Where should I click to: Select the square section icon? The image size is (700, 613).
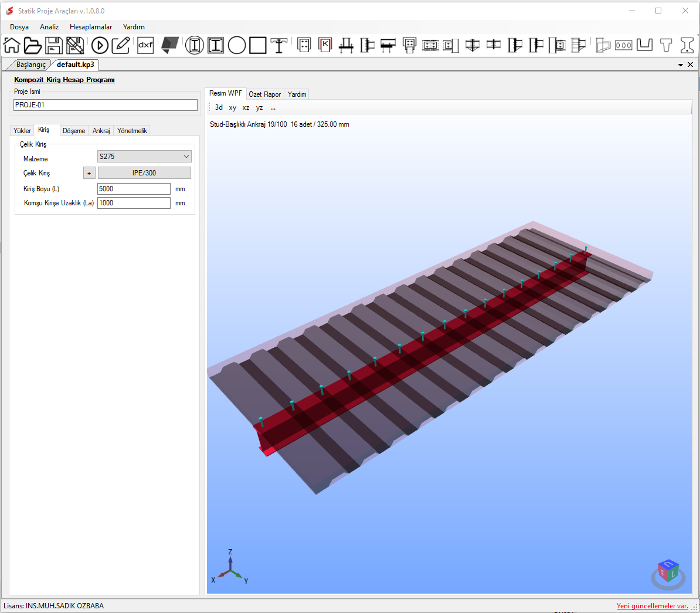pyautogui.click(x=257, y=45)
